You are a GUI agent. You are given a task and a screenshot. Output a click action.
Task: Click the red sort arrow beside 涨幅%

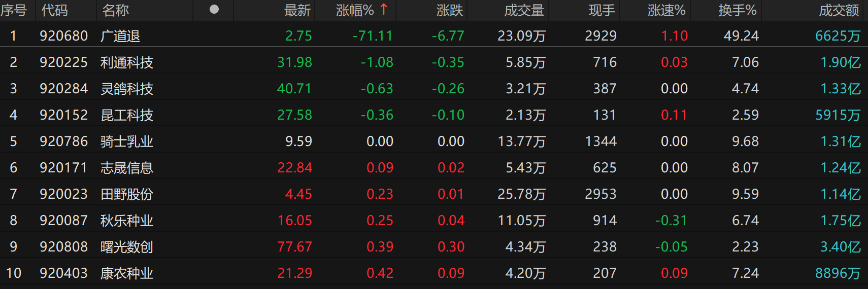click(384, 10)
